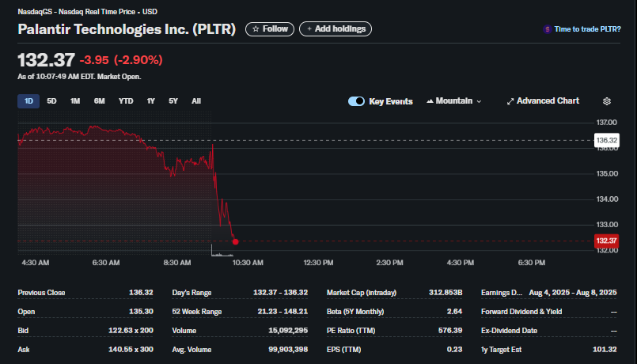This screenshot has height=364, width=637.
Task: Click the 52 Week Range value
Action: point(282,312)
